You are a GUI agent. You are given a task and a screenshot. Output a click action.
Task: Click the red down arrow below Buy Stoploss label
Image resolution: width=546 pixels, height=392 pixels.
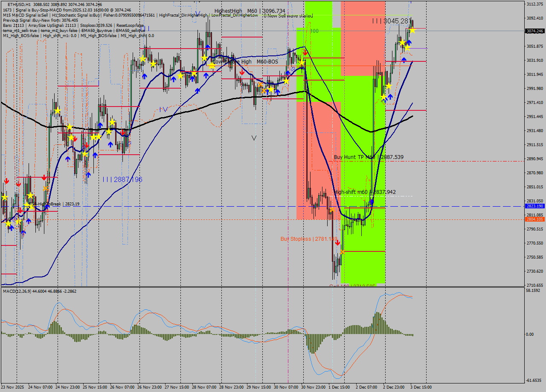(337, 242)
